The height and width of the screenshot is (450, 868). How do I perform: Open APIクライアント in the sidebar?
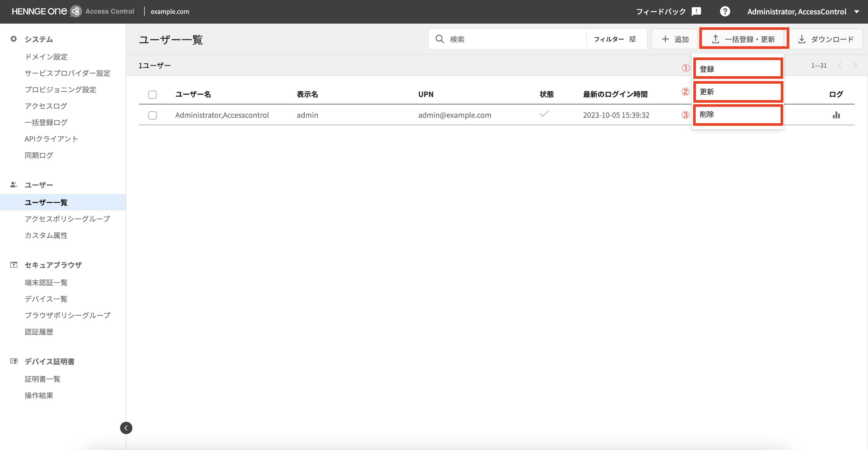click(x=51, y=139)
